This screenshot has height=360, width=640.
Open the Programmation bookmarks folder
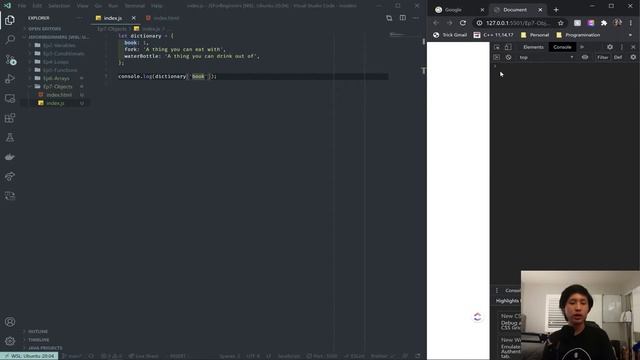(578, 35)
